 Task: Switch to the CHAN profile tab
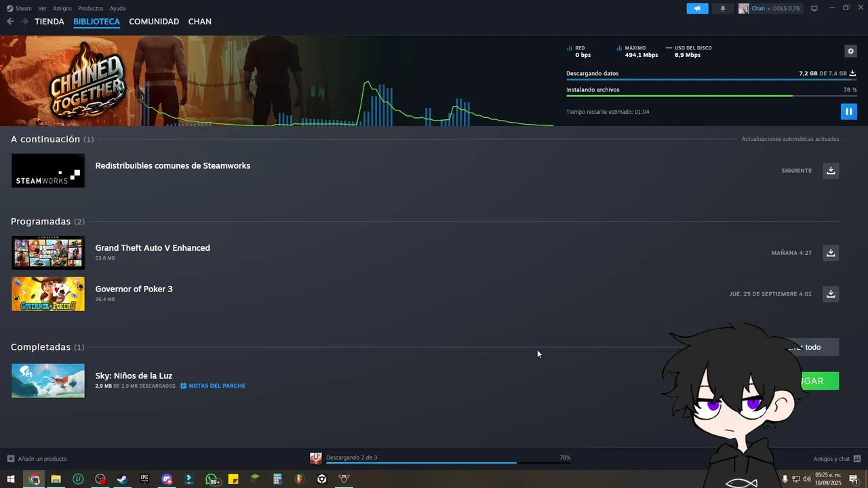click(x=200, y=22)
